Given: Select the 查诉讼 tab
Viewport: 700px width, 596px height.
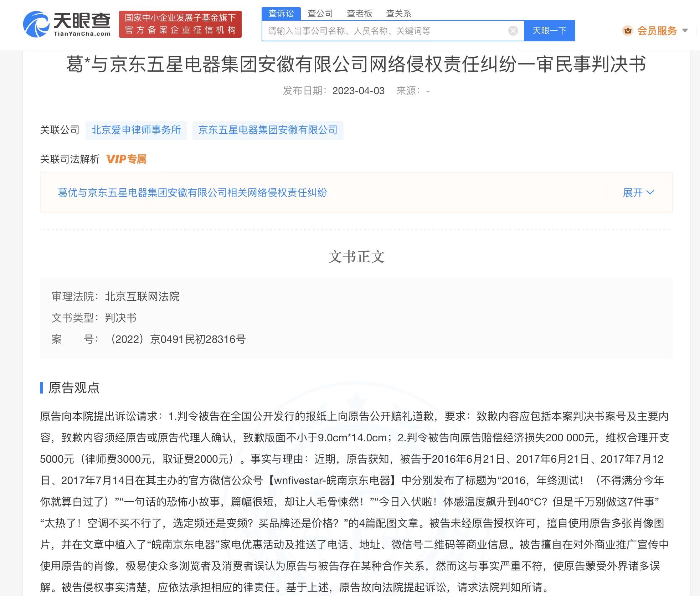Looking at the screenshot, I should (x=282, y=13).
